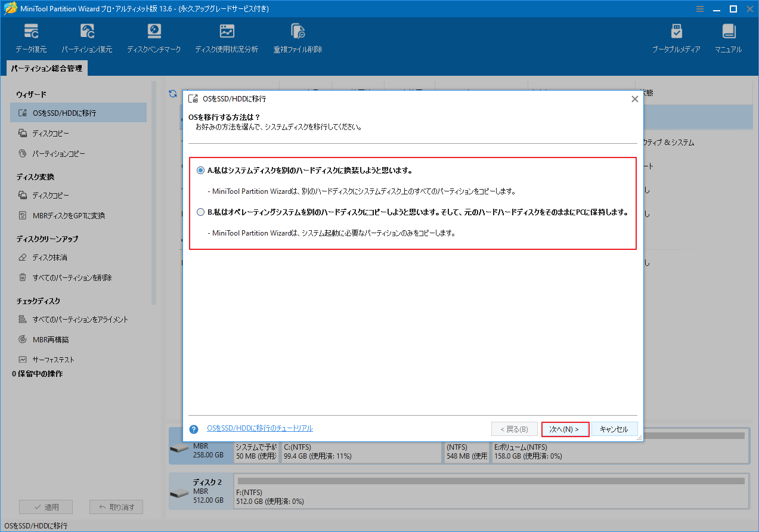Switch to the パーティション総合管理 tab
Screen dimensions: 759x532
coord(46,68)
